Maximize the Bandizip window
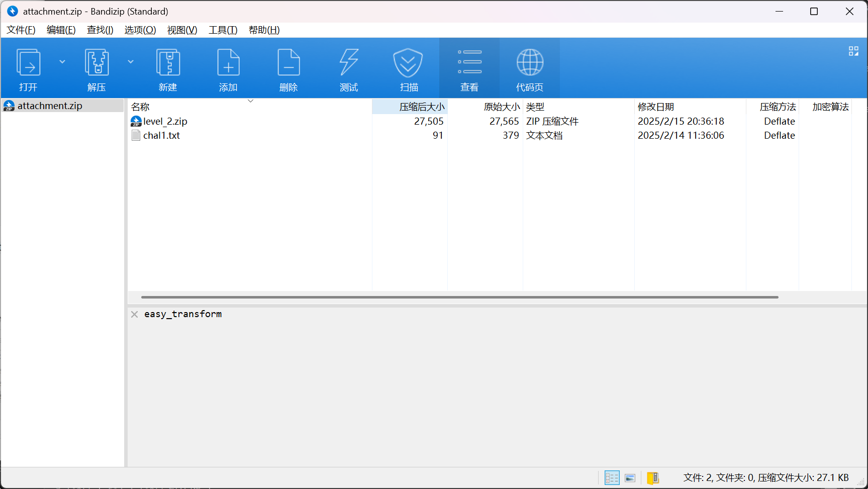This screenshot has height=489, width=868. point(814,11)
